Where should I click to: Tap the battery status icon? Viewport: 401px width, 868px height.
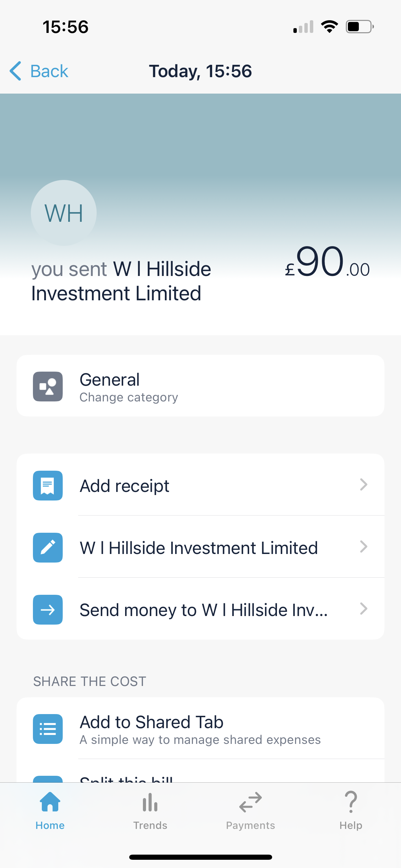(359, 27)
